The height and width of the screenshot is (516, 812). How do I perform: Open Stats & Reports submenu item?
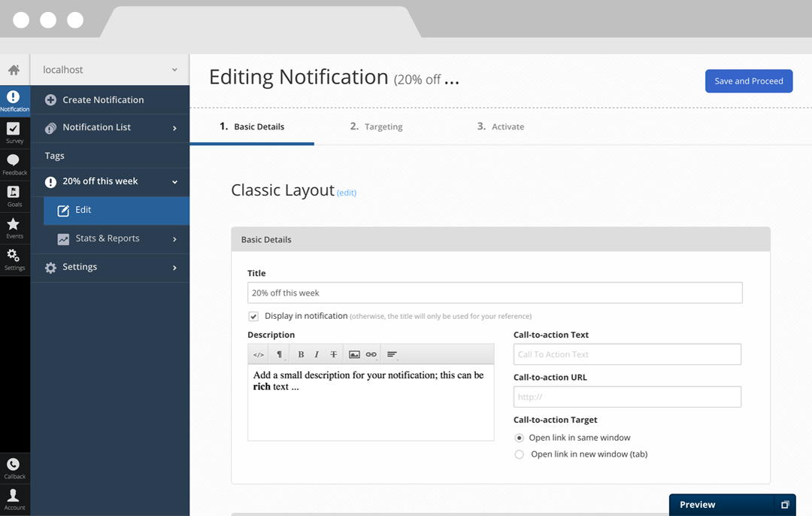click(117, 239)
